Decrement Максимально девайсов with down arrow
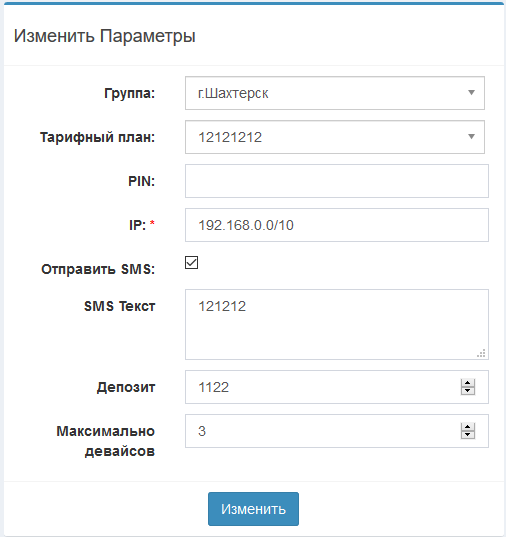 (x=468, y=435)
